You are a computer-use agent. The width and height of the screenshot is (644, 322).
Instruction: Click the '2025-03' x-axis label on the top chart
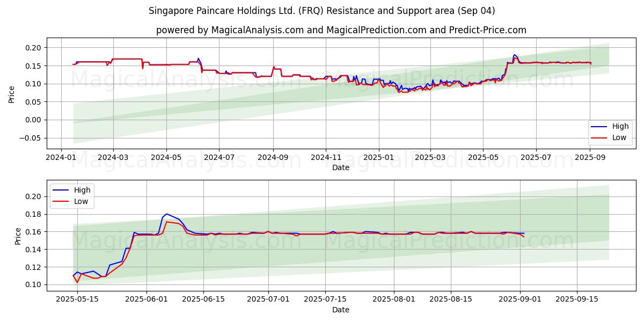click(x=430, y=158)
